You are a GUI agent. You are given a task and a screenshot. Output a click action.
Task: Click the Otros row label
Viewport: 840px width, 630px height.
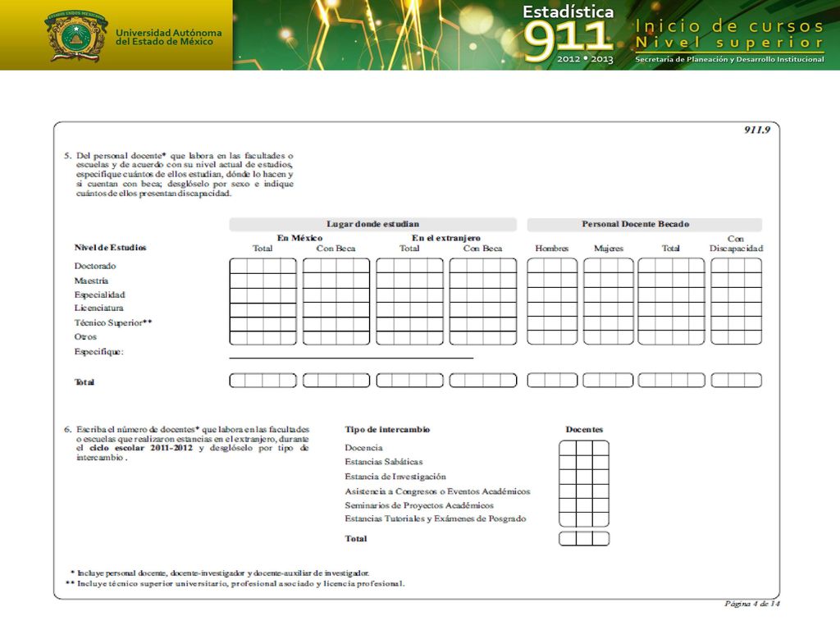pos(85,337)
